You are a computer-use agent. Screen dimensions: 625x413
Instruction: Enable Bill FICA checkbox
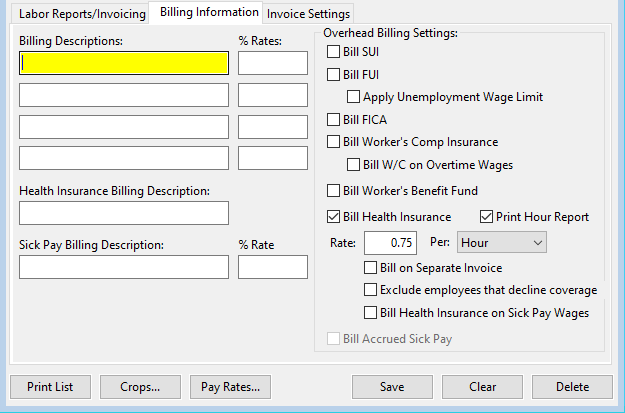[x=335, y=120]
